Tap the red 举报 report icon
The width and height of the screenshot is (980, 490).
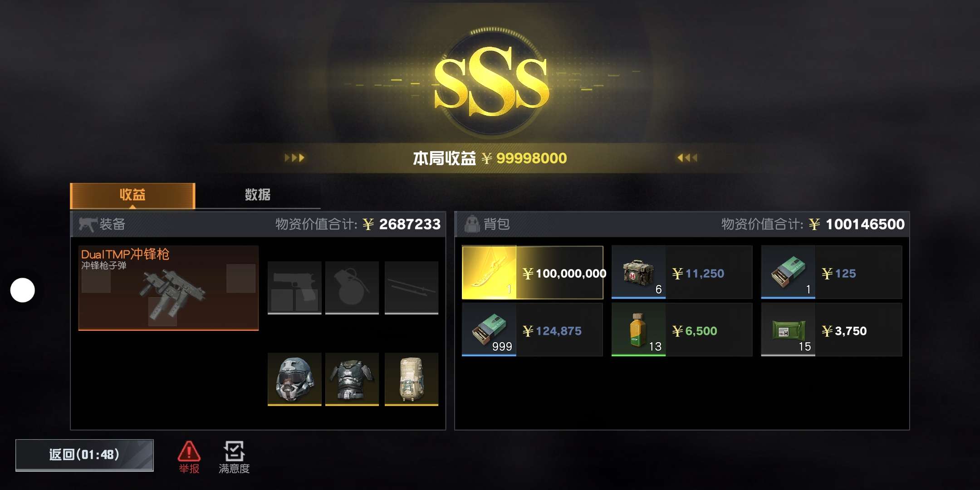point(189,457)
